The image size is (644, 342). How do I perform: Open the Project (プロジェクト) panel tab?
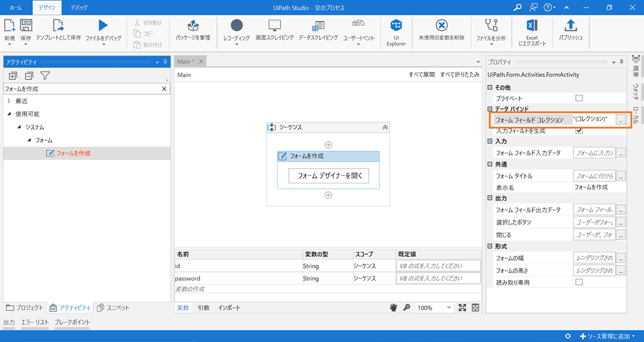point(24,308)
